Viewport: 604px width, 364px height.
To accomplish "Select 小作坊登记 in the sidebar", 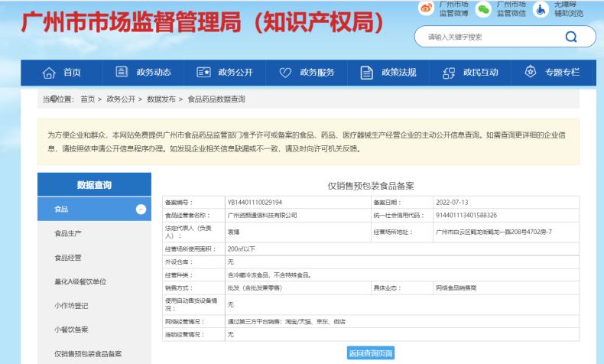I will click(x=71, y=306).
